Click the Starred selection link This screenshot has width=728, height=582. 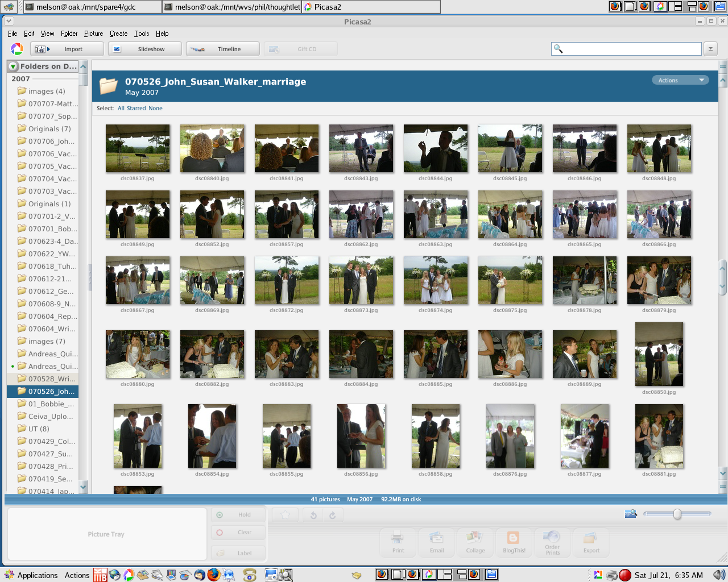136,109
